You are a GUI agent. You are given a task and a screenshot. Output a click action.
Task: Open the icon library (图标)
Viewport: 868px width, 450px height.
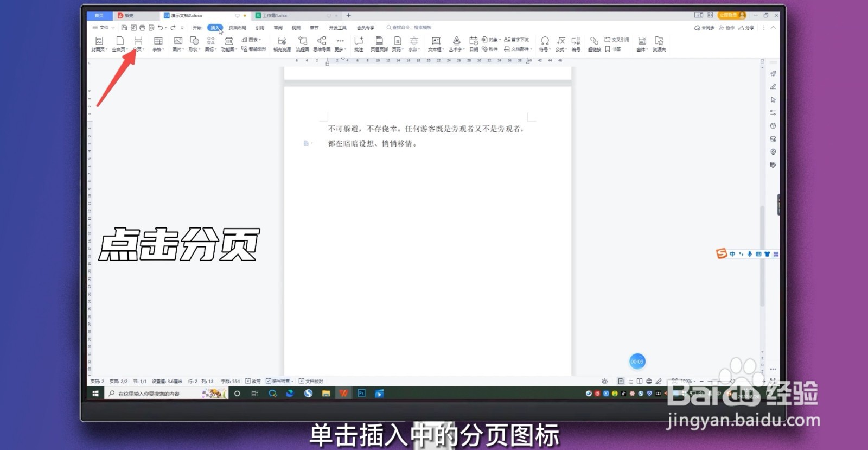[x=210, y=44]
